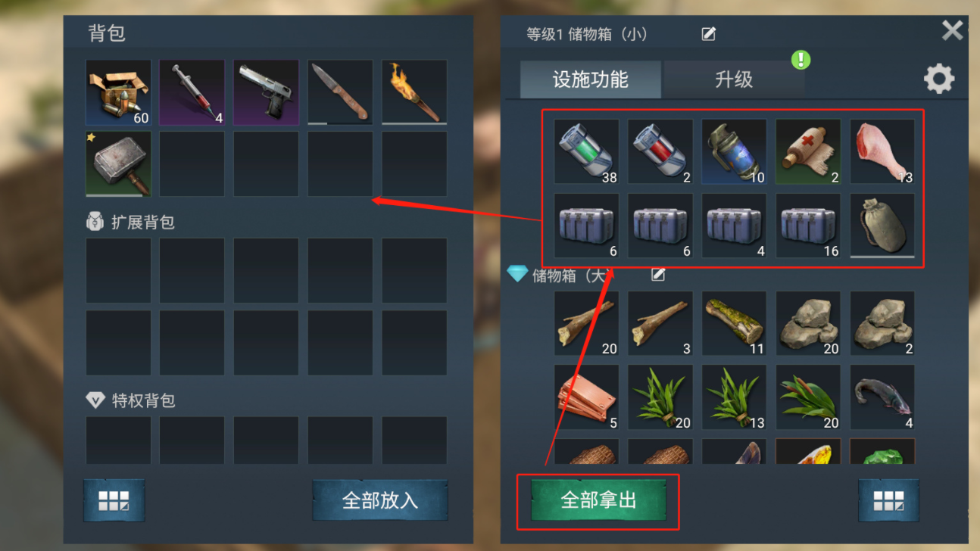Click 全部拿出 take all button

click(598, 500)
